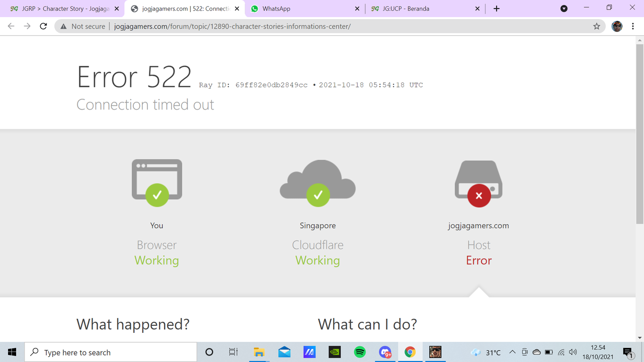Click the What can I do? heading

367,324
